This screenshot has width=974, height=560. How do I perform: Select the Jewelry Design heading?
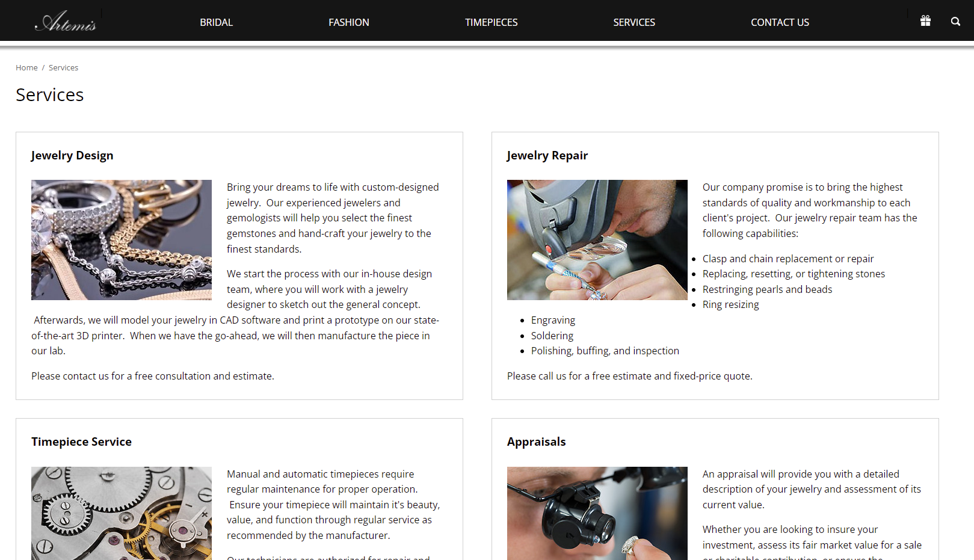[72, 155]
